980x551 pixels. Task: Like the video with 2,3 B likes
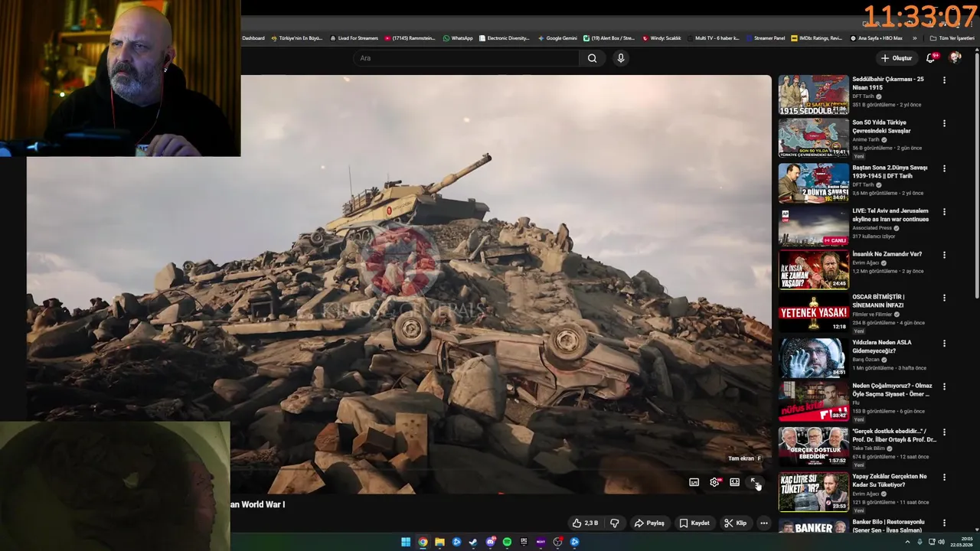point(585,523)
